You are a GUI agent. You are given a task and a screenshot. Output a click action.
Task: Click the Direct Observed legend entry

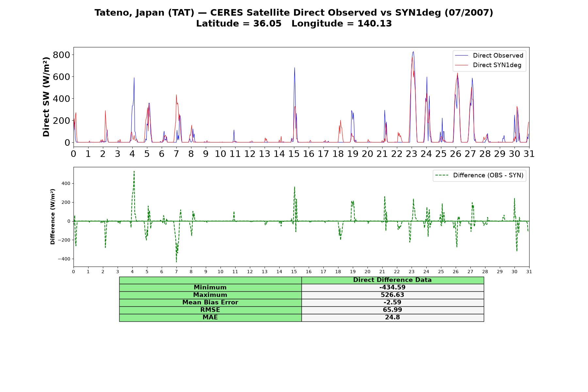coord(489,56)
